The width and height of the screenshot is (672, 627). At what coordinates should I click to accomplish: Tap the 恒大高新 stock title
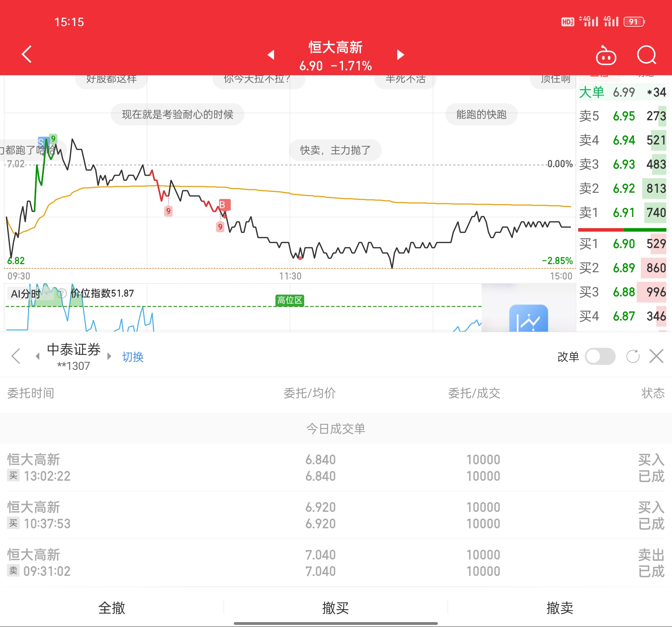335,47
